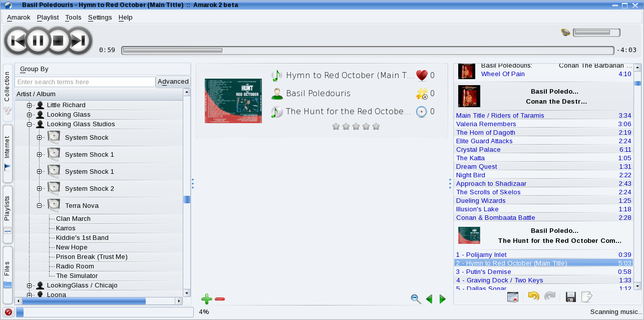The width and height of the screenshot is (644, 320).
Task: Expand the System Shock 2 album
Action: point(39,189)
